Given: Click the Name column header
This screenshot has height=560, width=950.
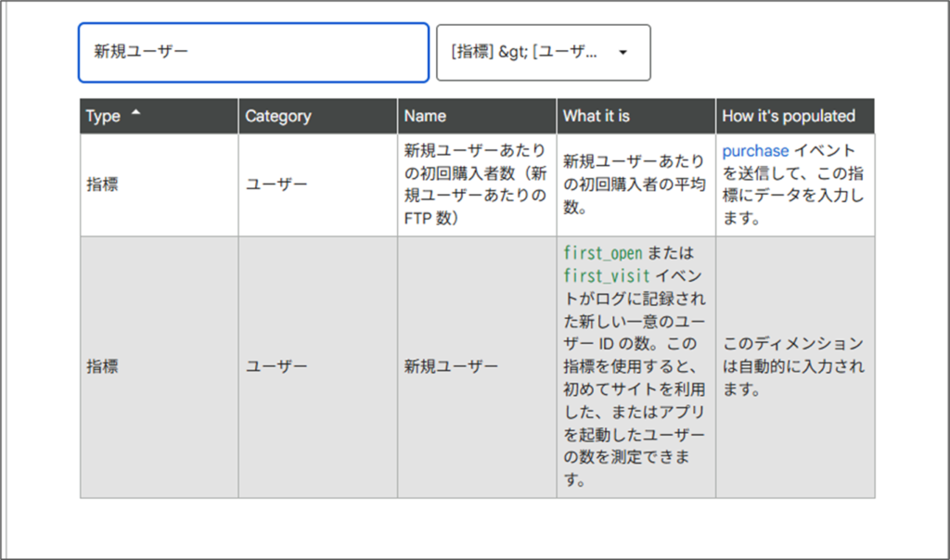Looking at the screenshot, I should (x=425, y=117).
